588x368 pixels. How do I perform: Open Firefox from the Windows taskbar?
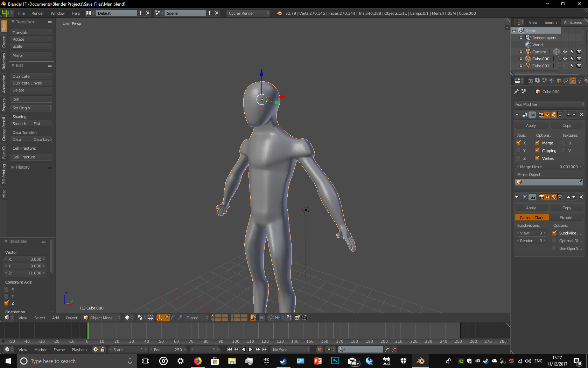(198, 361)
